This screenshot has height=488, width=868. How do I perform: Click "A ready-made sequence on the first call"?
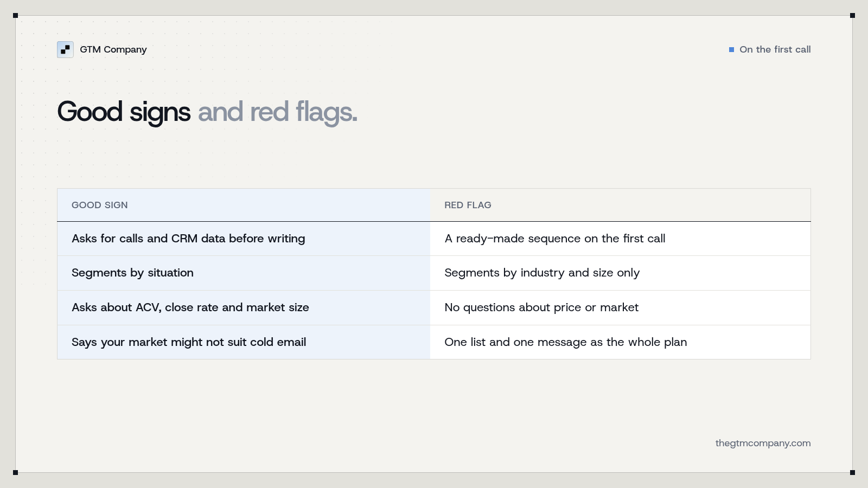click(x=555, y=239)
